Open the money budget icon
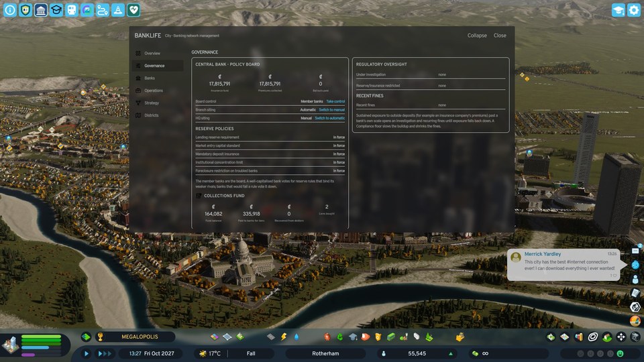This screenshot has height=362, width=644. [475, 353]
